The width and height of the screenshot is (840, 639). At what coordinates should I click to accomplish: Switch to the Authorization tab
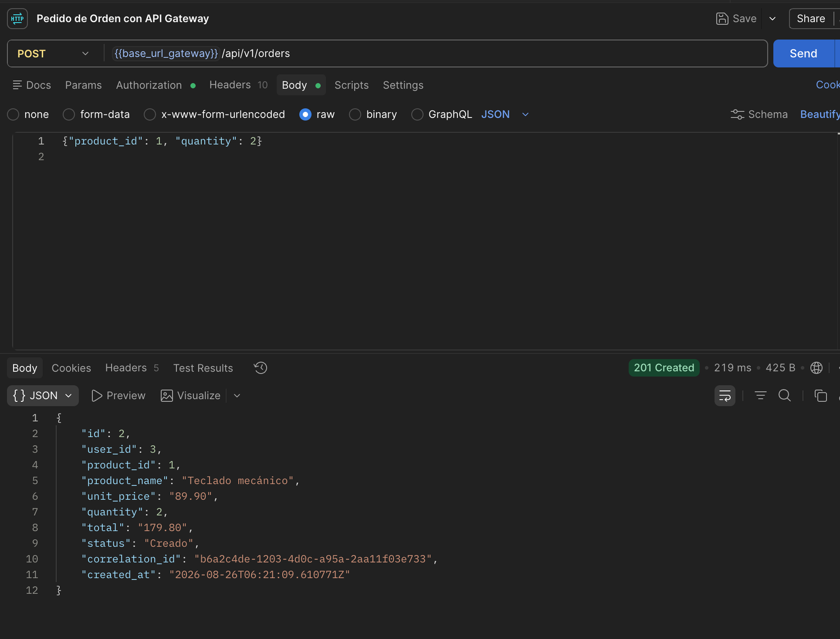(156, 85)
